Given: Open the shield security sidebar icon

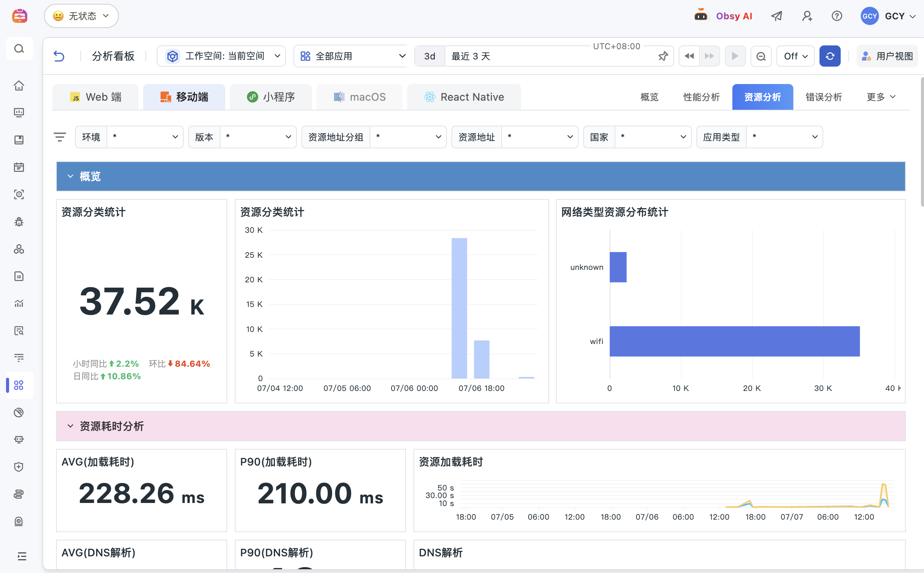Looking at the screenshot, I should tap(19, 467).
